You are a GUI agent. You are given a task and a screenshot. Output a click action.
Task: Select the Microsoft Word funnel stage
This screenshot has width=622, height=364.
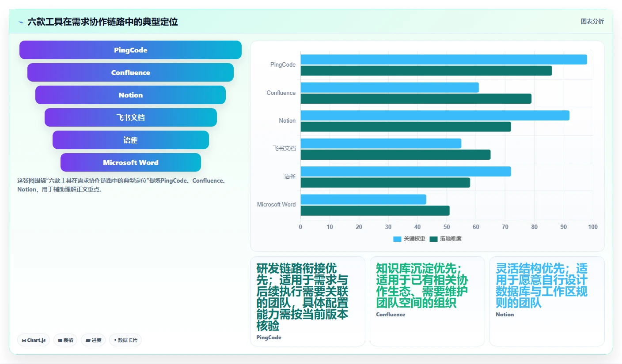[130, 162]
